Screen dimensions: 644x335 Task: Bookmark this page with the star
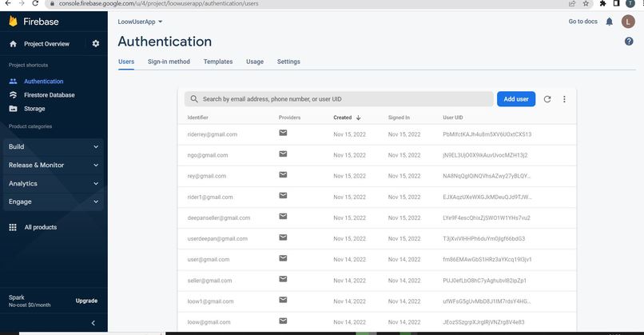click(x=586, y=3)
